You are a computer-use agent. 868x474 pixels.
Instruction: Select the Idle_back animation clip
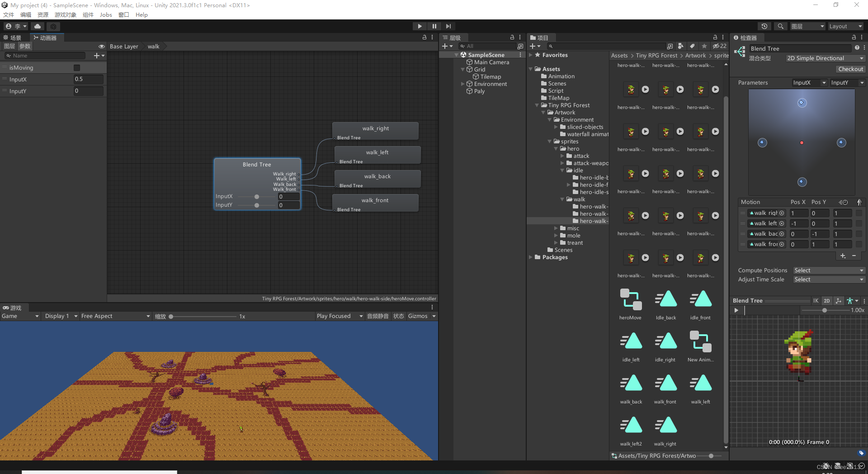[x=665, y=304]
